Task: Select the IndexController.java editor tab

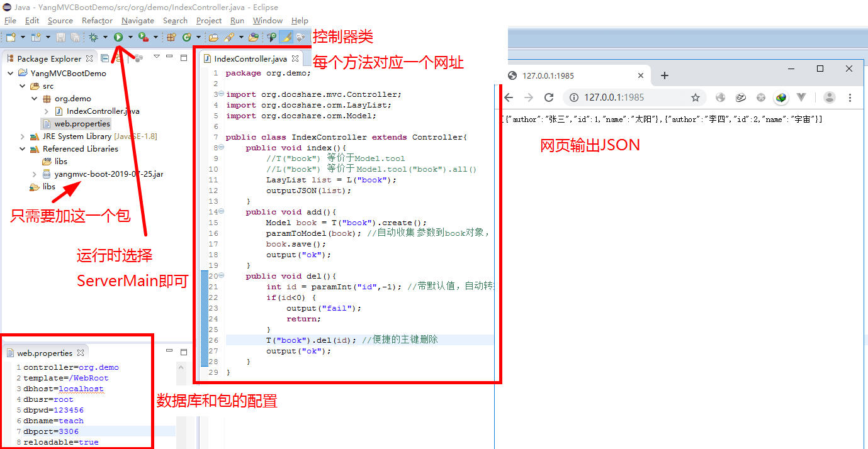Action: coord(251,58)
